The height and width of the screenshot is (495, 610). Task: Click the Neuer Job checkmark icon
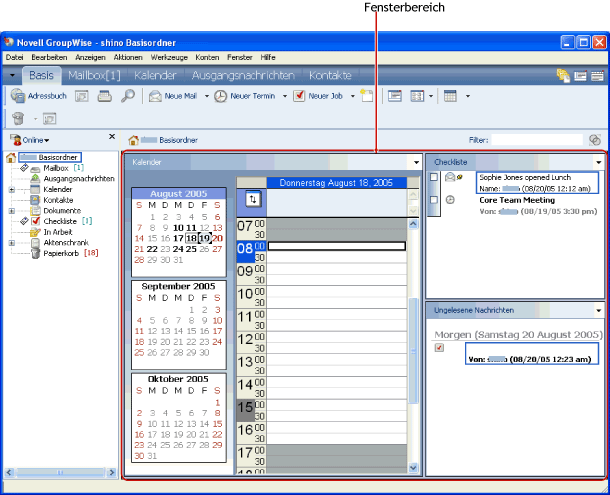coord(299,96)
